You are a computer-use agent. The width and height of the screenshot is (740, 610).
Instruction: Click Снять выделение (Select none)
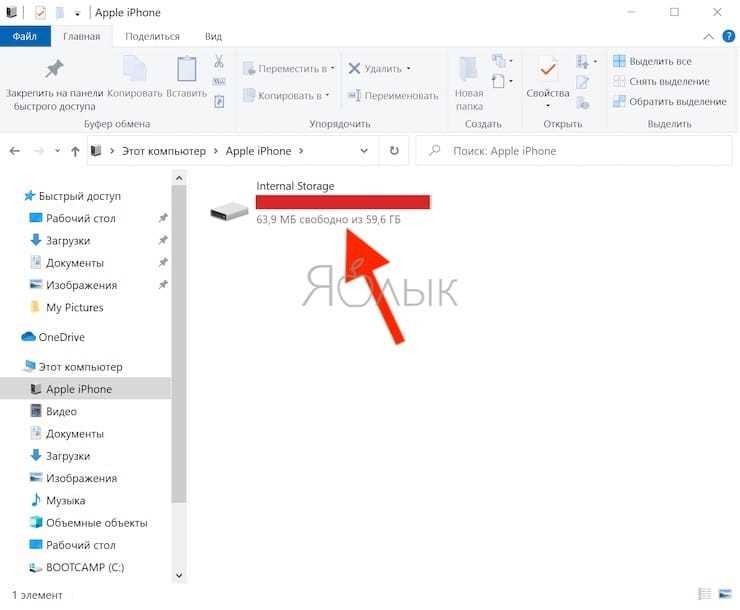point(661,81)
